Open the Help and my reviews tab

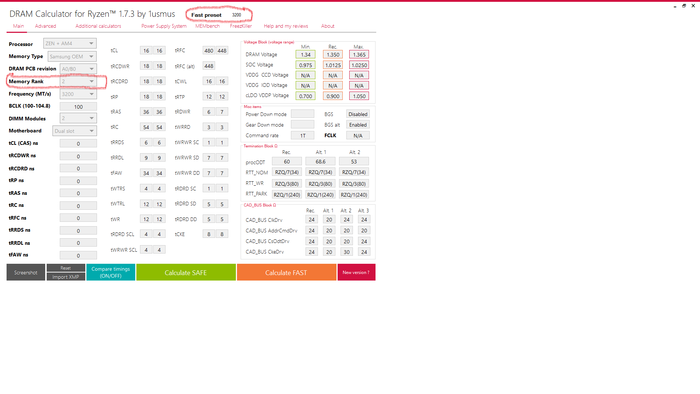coord(286,26)
